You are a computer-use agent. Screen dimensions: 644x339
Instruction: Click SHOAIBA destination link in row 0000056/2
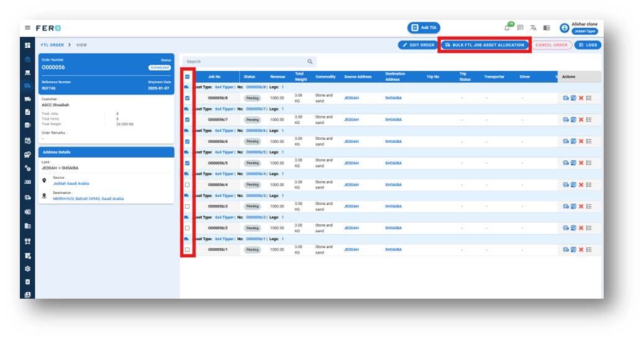pos(393,228)
